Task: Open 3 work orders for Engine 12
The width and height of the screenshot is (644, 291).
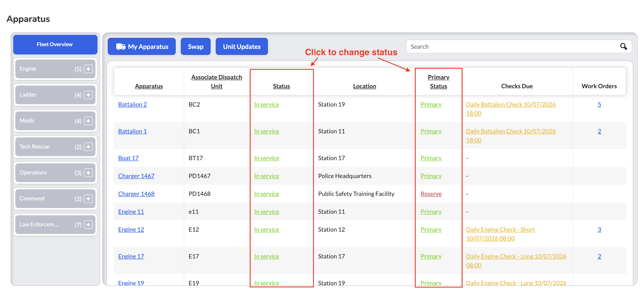Action: pos(599,230)
